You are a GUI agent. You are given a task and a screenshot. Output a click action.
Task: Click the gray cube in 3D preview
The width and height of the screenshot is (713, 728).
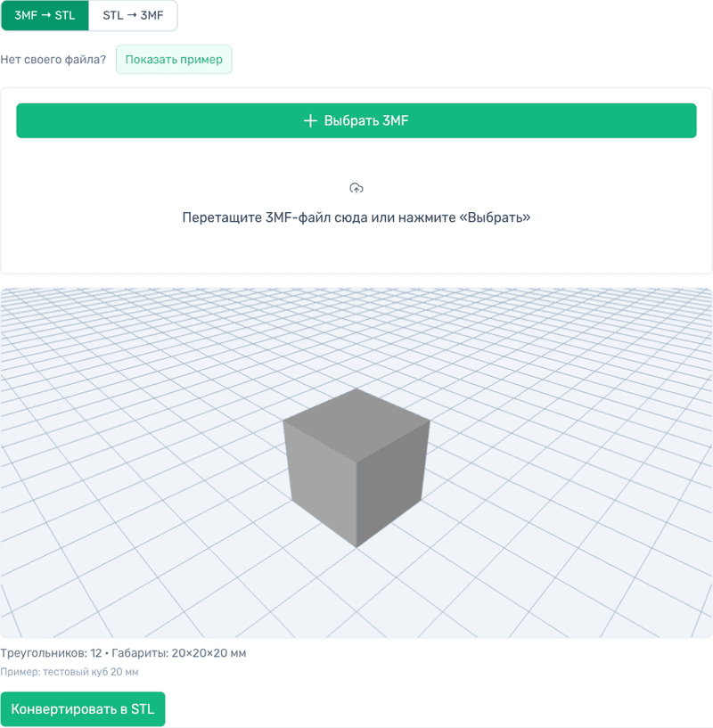point(356,467)
